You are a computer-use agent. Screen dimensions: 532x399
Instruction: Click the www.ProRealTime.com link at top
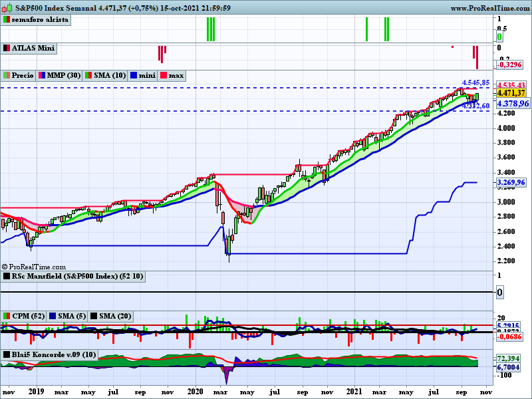coord(490,8)
